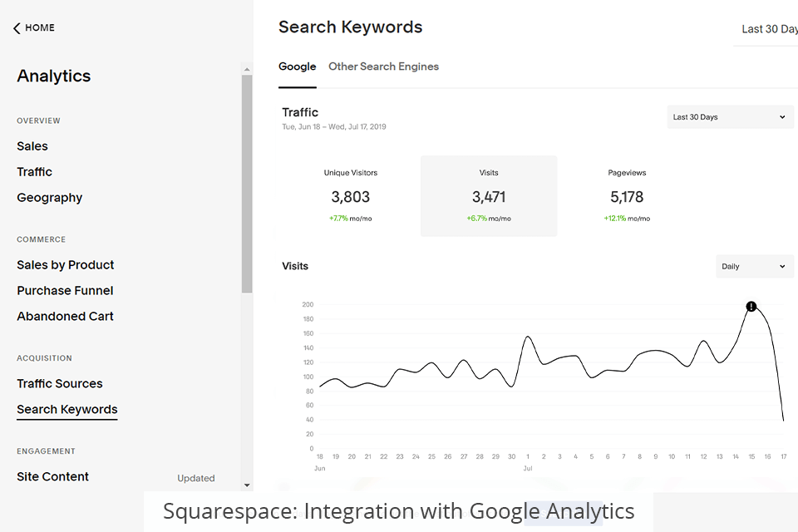Open the Purchase Funnel report
Viewport: 798px width, 532px height.
click(x=65, y=291)
